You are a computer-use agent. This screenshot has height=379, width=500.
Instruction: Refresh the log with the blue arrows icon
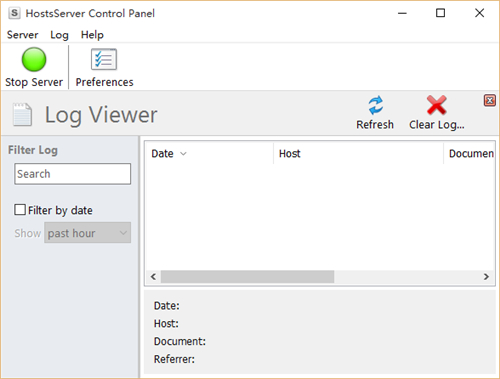(x=376, y=105)
